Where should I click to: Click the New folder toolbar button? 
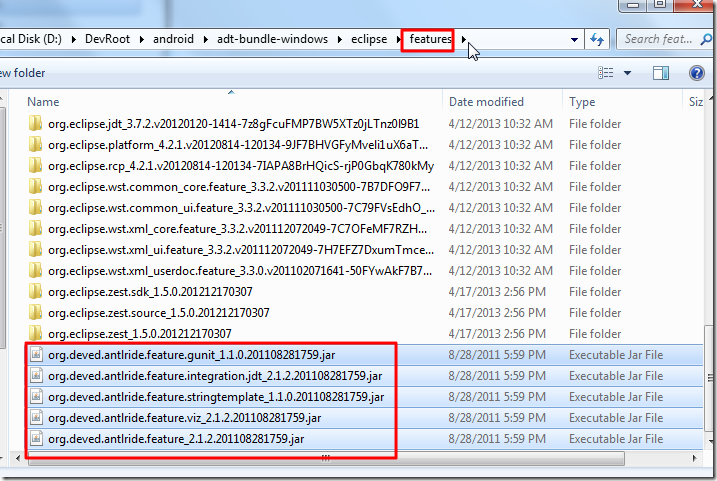click(22, 73)
